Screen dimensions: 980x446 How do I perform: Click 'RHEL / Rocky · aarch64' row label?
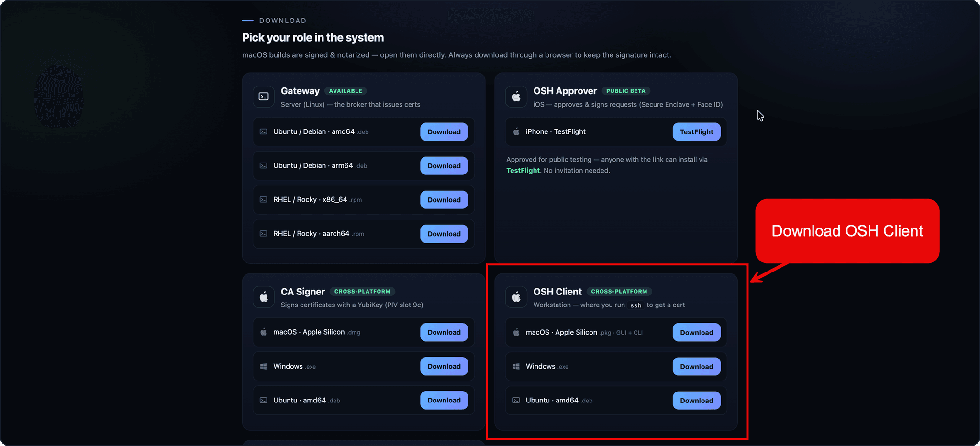[311, 233]
